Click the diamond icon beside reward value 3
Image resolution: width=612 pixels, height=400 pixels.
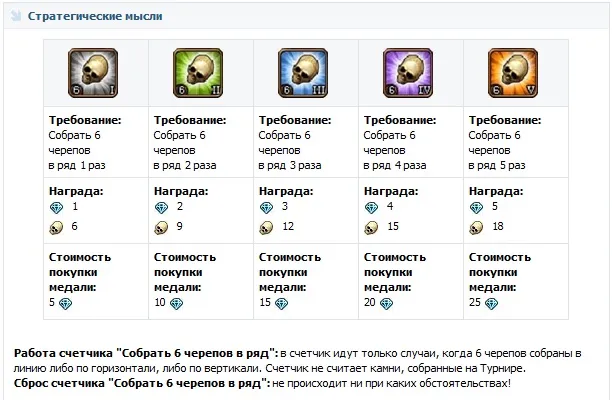[x=266, y=207]
